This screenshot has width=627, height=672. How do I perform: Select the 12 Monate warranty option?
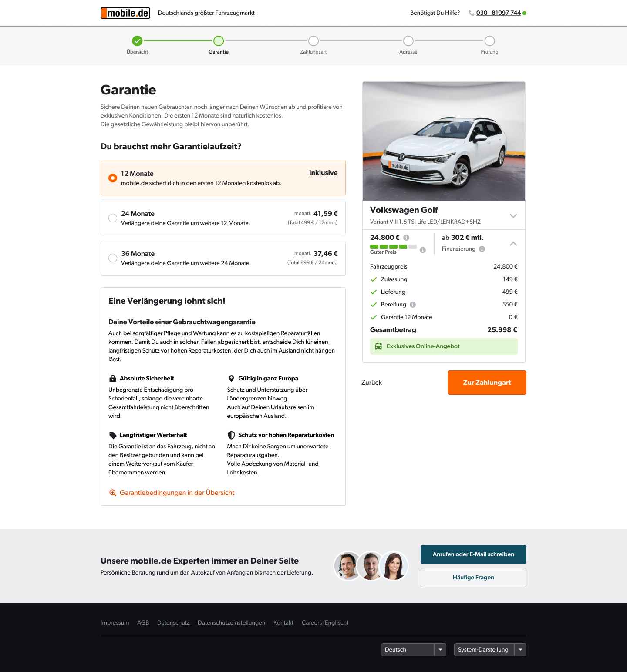tap(113, 178)
